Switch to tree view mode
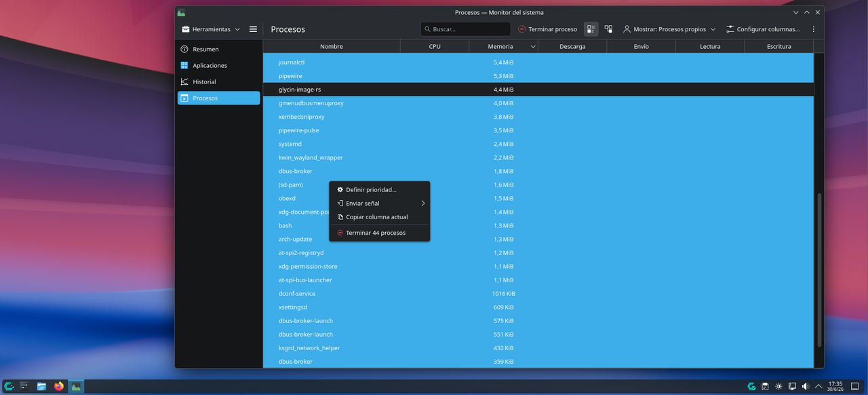The image size is (868, 395). coord(608,29)
